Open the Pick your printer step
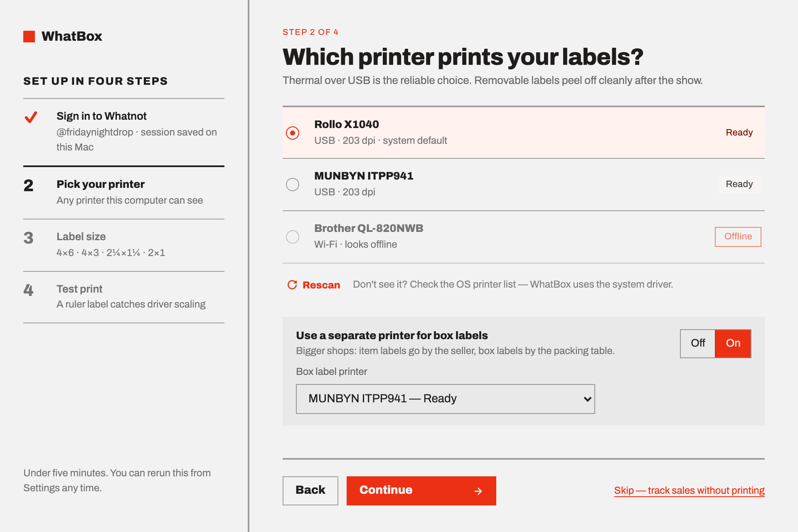The width and height of the screenshot is (798, 532). (x=124, y=192)
